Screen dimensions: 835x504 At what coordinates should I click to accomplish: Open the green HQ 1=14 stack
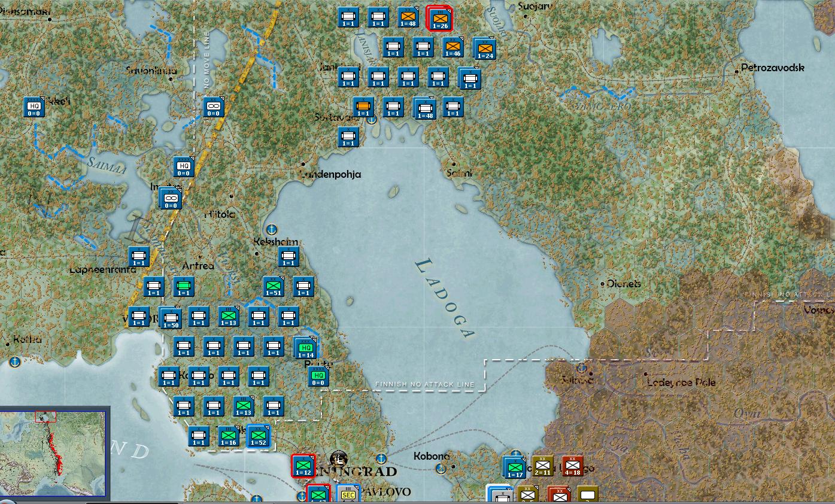[306, 348]
